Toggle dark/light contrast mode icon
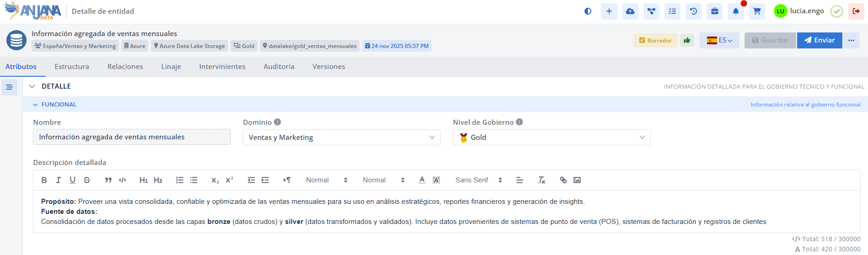This screenshot has height=255, width=868. tap(588, 11)
